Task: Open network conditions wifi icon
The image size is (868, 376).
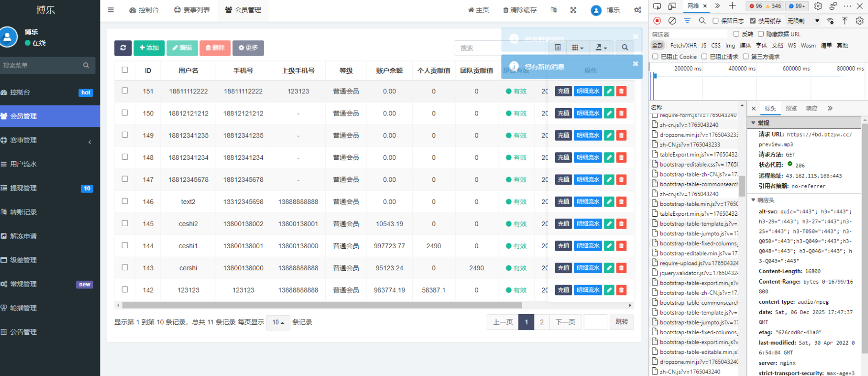Action: click(830, 21)
